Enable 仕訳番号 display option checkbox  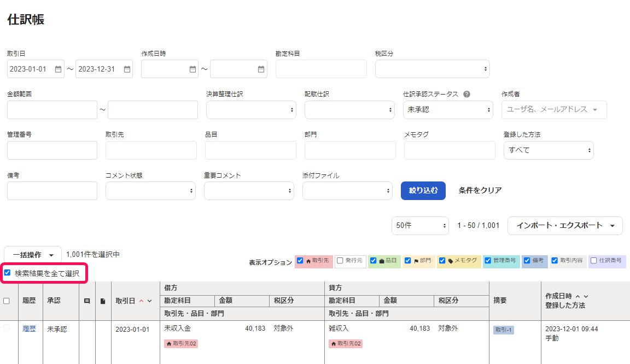[593, 260]
